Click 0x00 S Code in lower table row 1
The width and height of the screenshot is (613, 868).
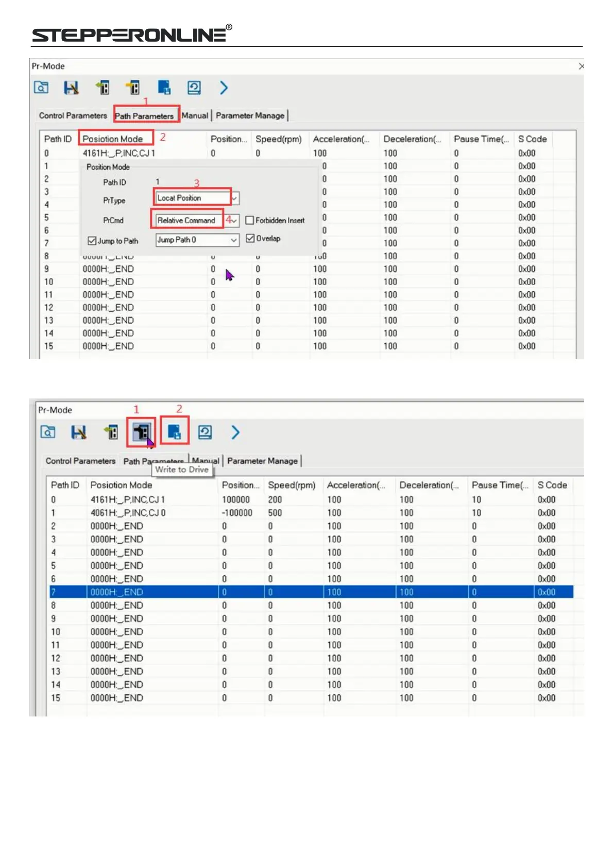pos(547,513)
